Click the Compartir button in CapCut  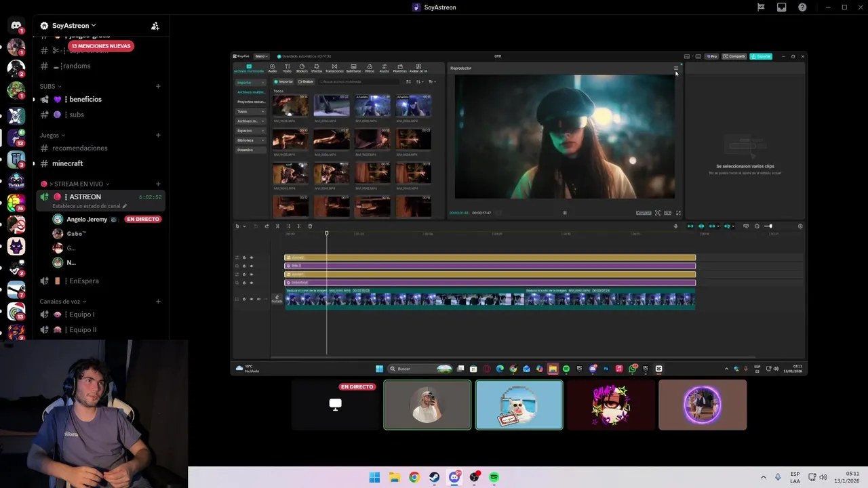(734, 56)
